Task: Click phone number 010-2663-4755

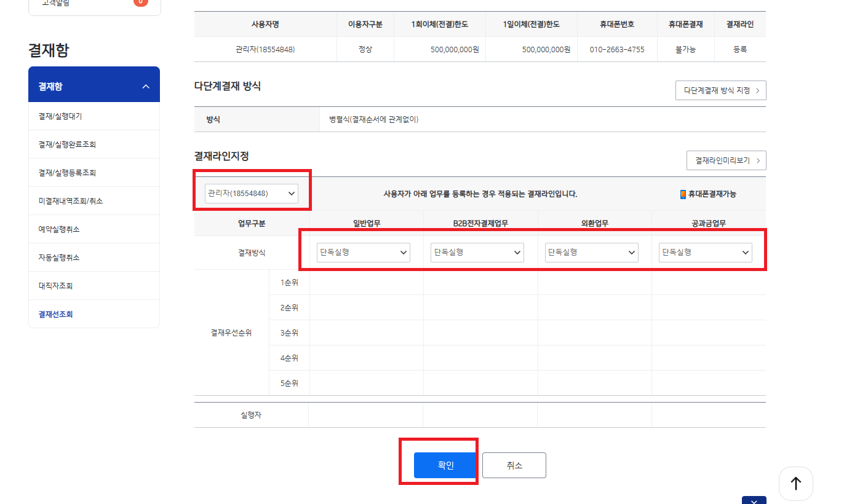Action: (x=617, y=49)
